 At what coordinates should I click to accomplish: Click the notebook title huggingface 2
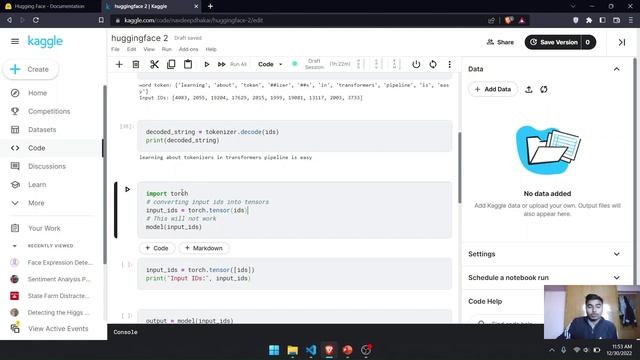tap(140, 38)
